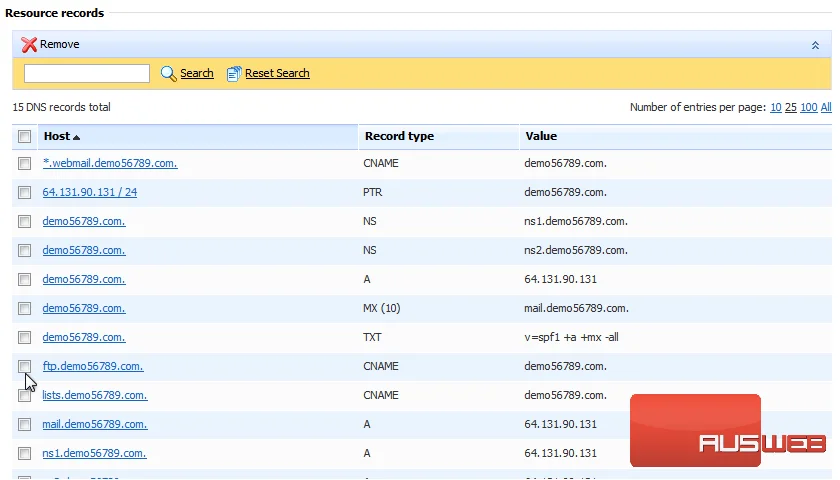The width and height of the screenshot is (840, 480).
Task: Click the PTR record type cell
Action: [x=373, y=192]
